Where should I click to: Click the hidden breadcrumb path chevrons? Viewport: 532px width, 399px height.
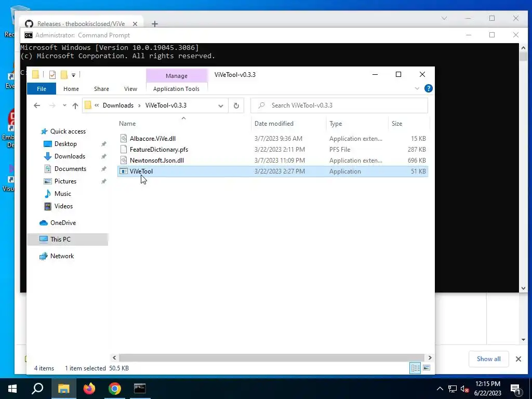point(97,105)
